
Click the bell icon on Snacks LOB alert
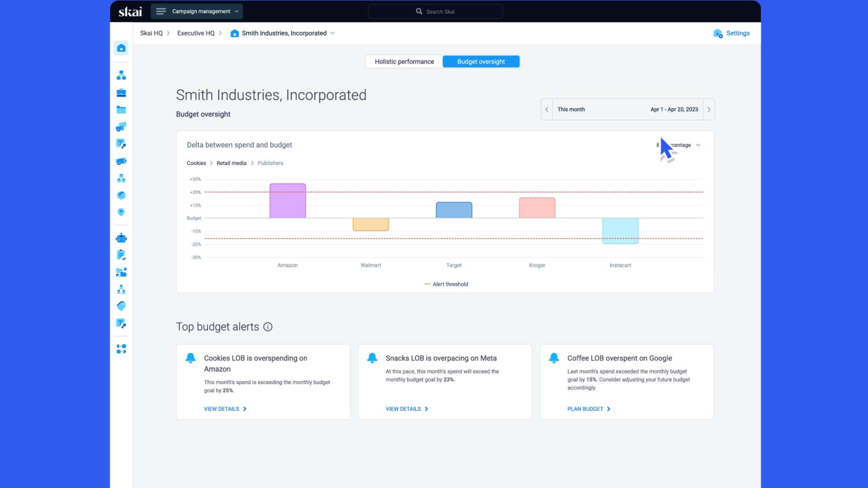point(372,358)
